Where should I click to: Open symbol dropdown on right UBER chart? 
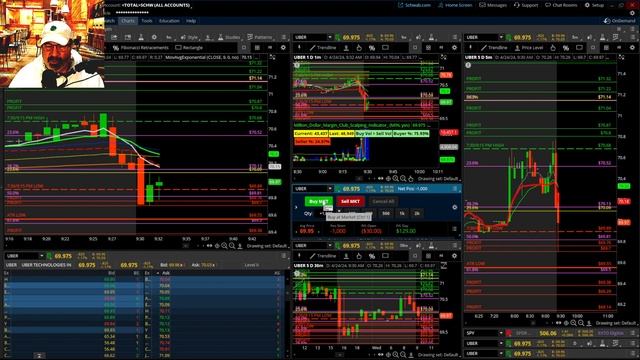[501, 37]
